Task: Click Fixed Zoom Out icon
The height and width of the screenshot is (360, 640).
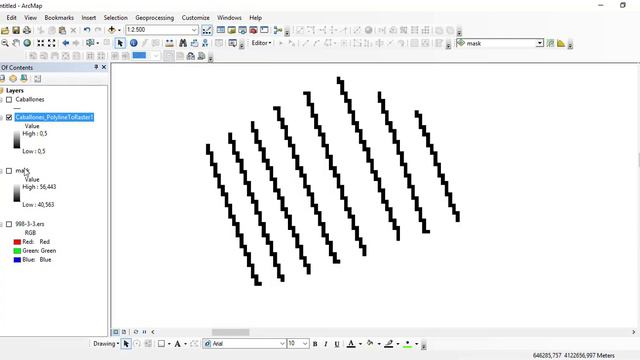Action: (x=51, y=43)
